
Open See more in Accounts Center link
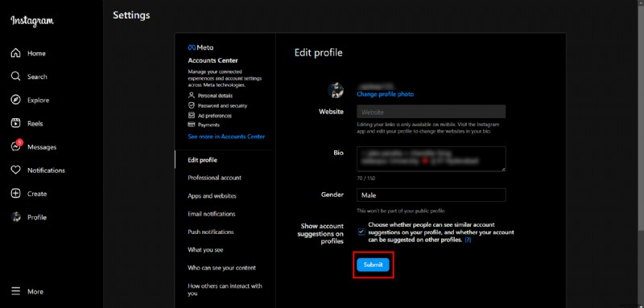point(226,137)
